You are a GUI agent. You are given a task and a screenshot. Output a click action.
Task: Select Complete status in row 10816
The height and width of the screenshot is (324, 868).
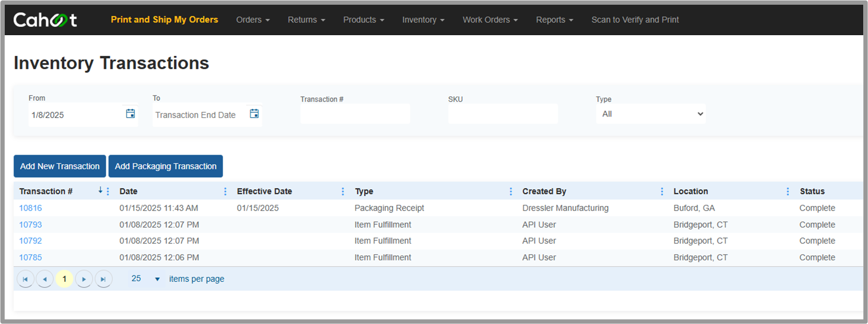click(x=817, y=208)
